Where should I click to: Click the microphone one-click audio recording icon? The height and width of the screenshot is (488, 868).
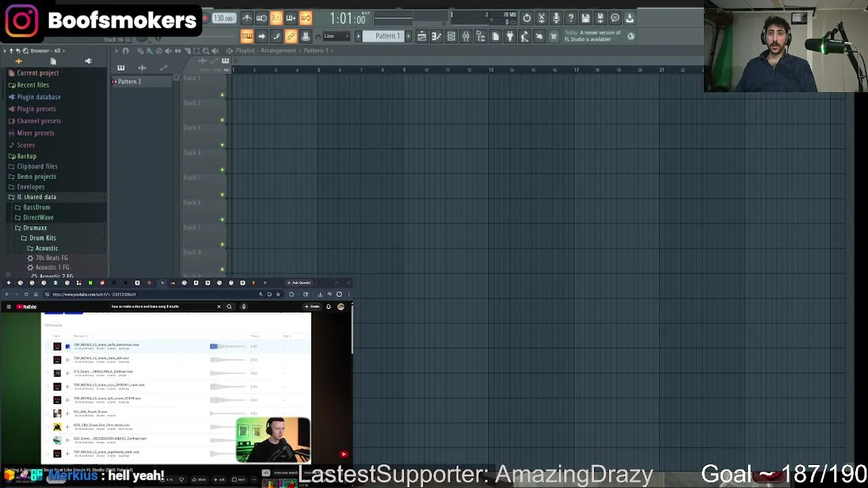(556, 18)
